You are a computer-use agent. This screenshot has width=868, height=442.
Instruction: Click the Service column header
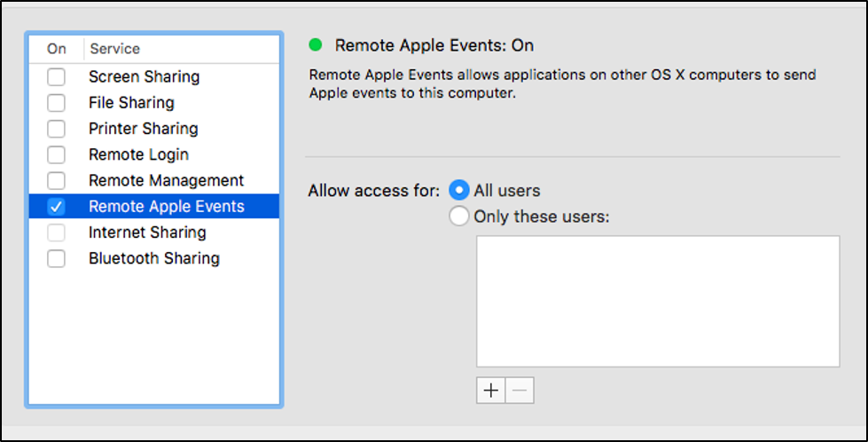point(115,49)
